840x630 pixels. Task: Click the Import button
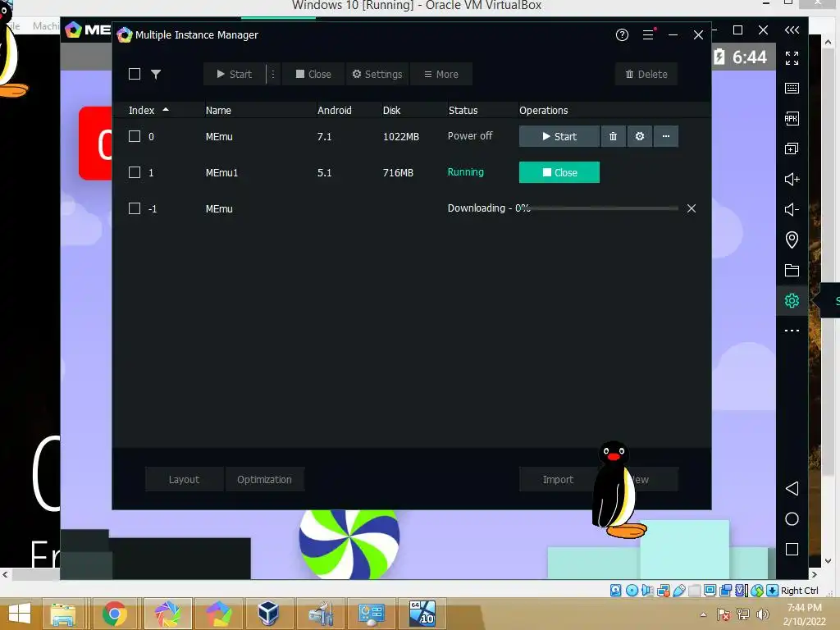[x=558, y=479]
